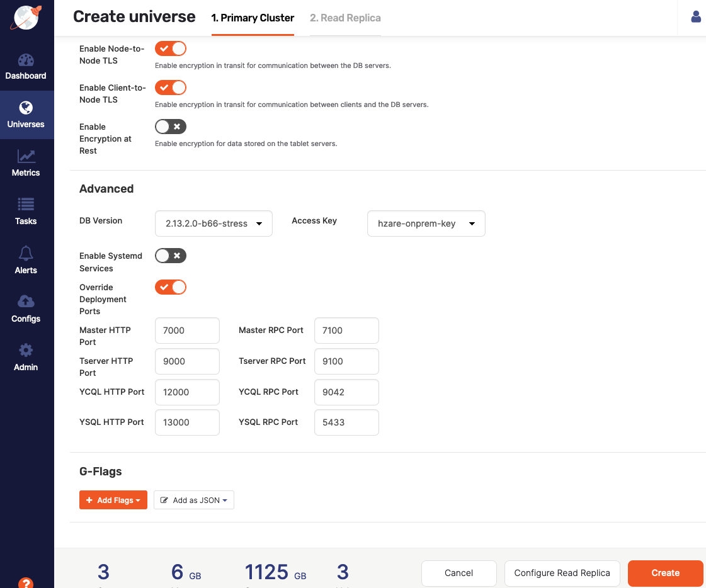Click the Universes globe icon

[x=26, y=108]
